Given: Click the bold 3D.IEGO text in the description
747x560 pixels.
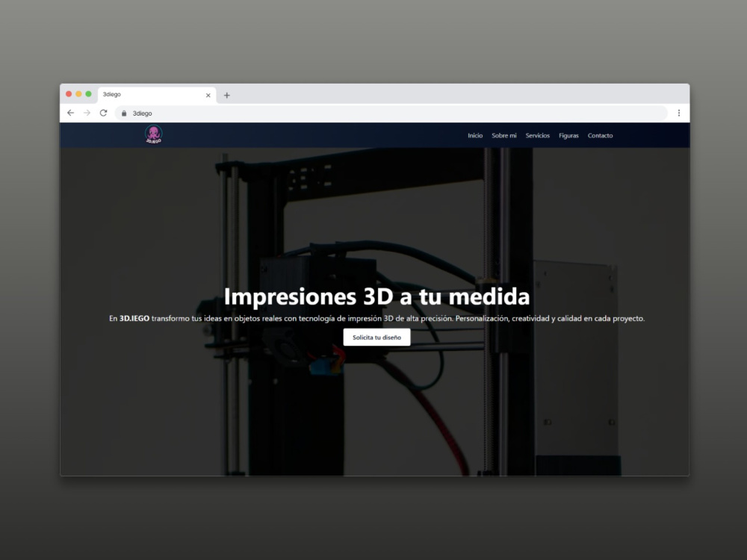Looking at the screenshot, I should (x=134, y=318).
